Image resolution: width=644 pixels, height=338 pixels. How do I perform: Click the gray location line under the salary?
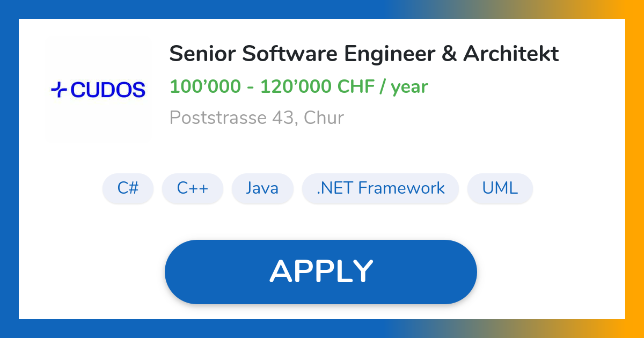coord(257,117)
